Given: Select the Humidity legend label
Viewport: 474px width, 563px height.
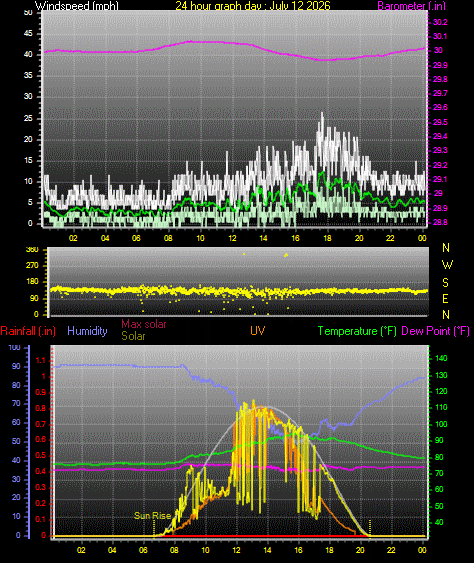Looking at the screenshot, I should tap(87, 331).
